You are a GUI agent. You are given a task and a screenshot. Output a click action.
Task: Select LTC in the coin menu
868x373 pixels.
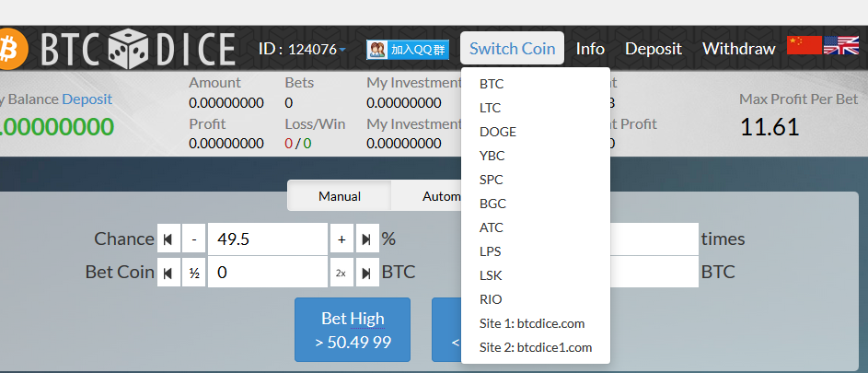click(x=491, y=108)
